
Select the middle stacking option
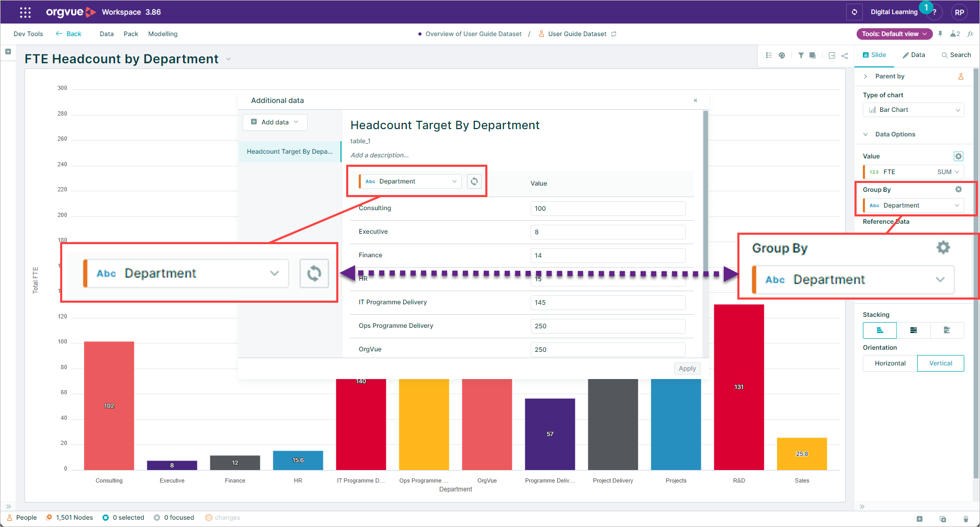coord(913,330)
